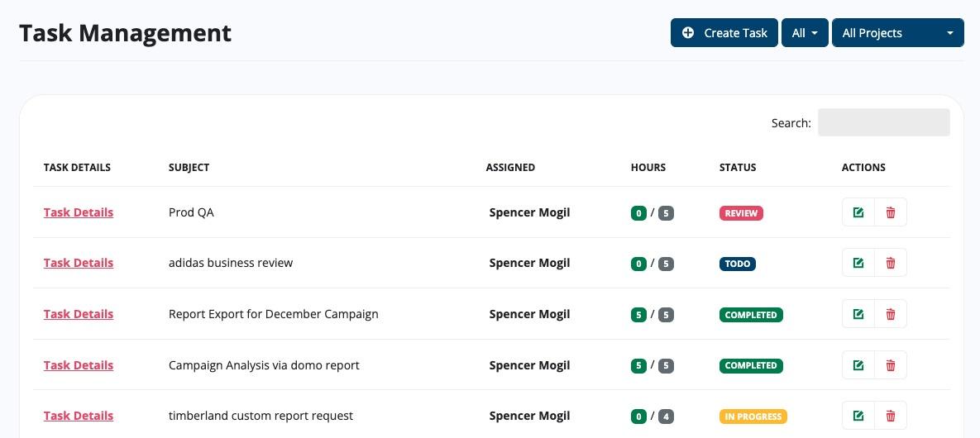Edit Report Export for December Campaign task
Viewport: 980px width, 438px height.
click(858, 314)
